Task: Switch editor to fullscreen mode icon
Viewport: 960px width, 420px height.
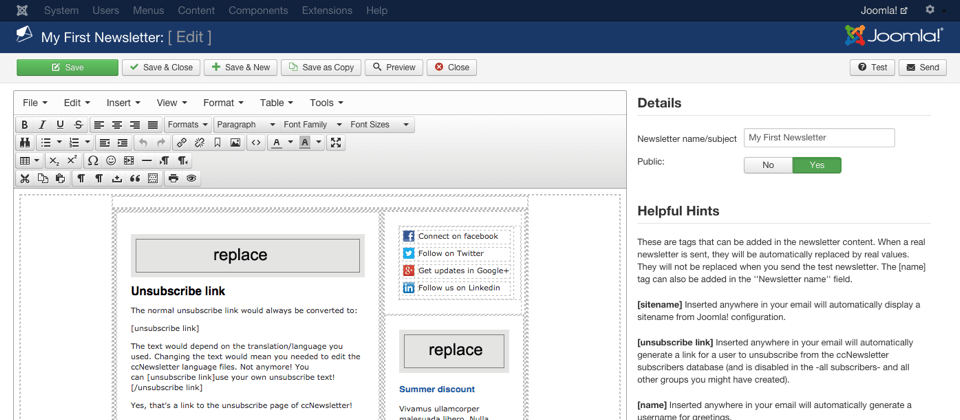Action: [336, 143]
